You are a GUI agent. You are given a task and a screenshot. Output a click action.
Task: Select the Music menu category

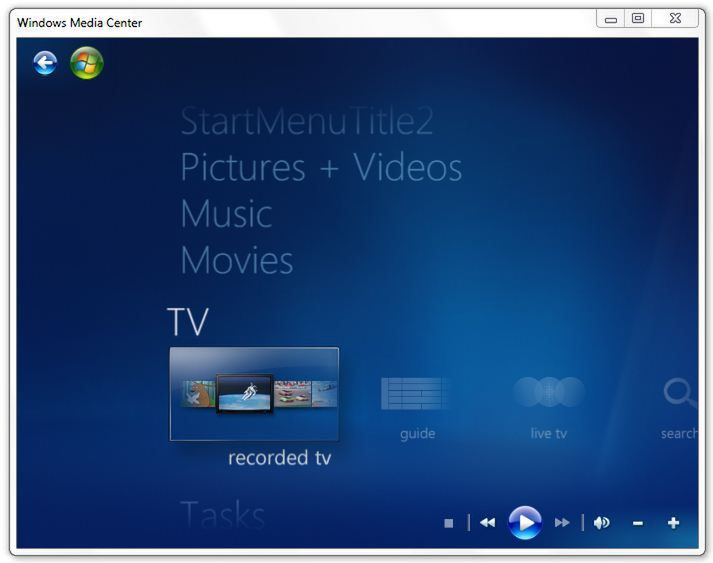(x=226, y=214)
